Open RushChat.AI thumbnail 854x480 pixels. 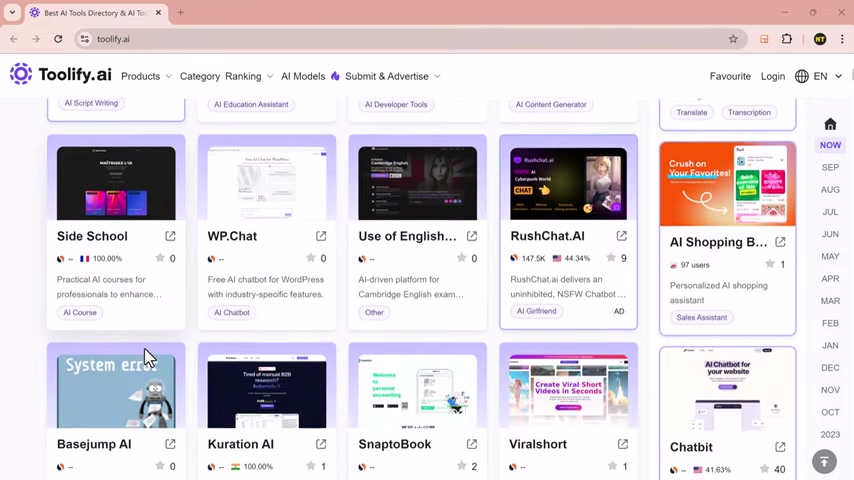(568, 183)
